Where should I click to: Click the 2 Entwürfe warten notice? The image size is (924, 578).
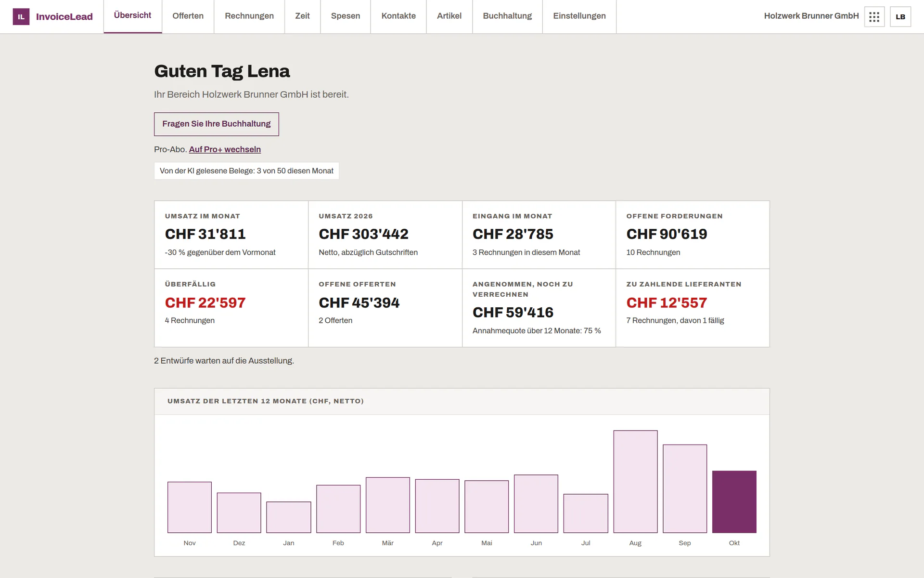pos(224,361)
